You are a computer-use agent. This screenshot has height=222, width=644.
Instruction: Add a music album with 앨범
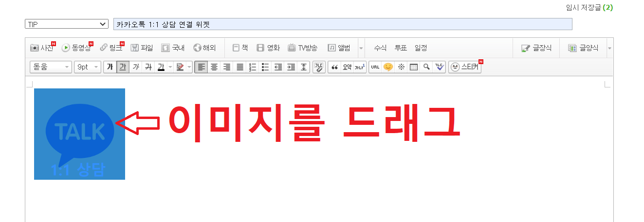pyautogui.click(x=339, y=48)
